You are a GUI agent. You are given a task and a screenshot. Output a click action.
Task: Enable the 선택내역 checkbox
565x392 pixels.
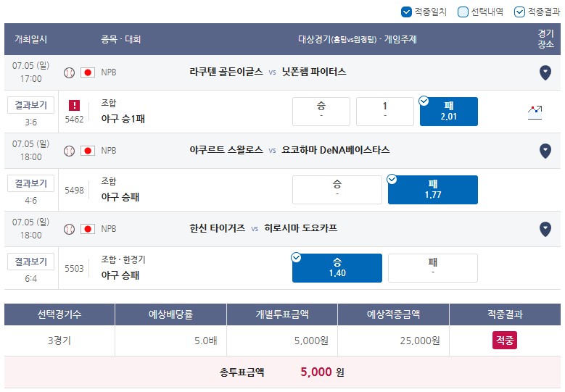pyautogui.click(x=463, y=12)
